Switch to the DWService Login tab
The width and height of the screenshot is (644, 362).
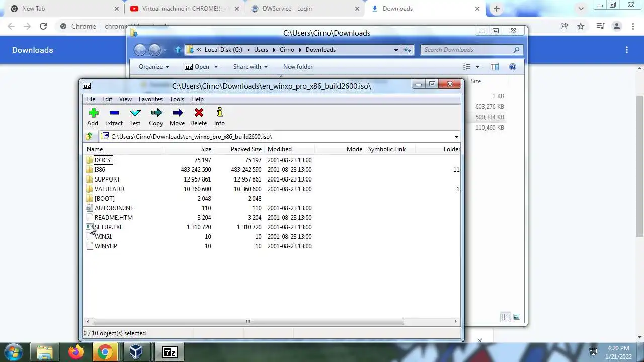point(304,9)
